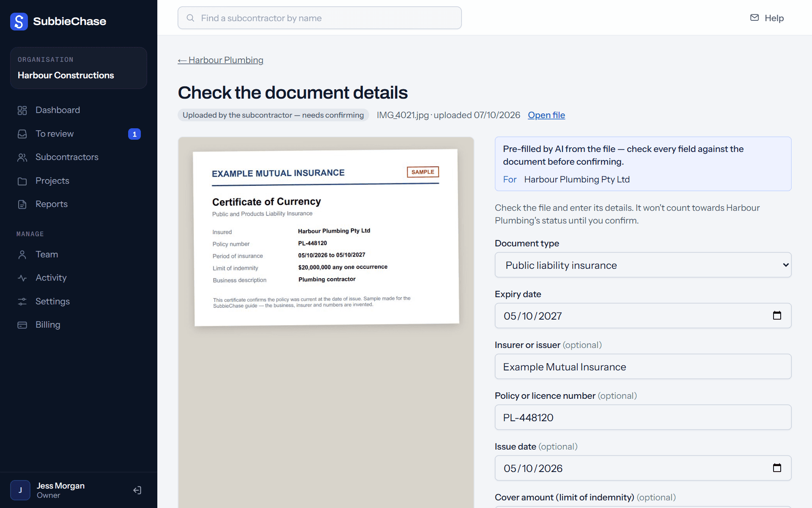Click the Help envelope icon
812x508 pixels.
(754, 17)
